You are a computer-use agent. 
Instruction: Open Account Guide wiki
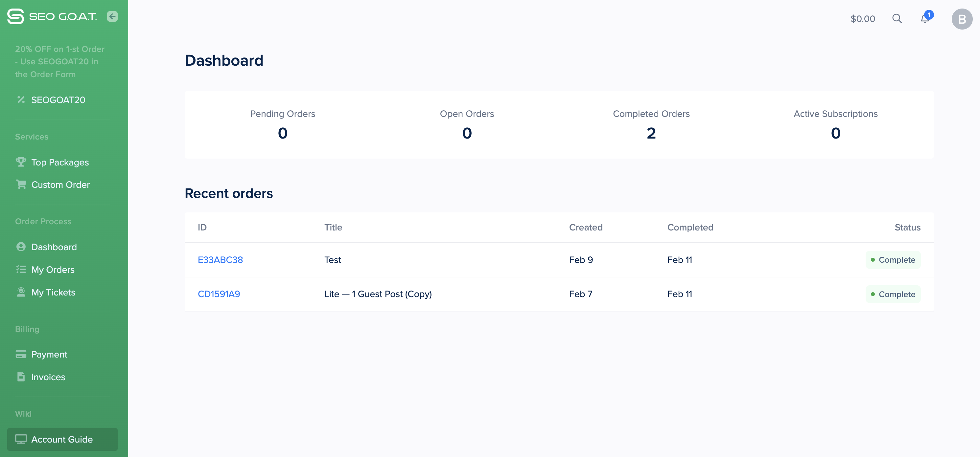tap(62, 439)
